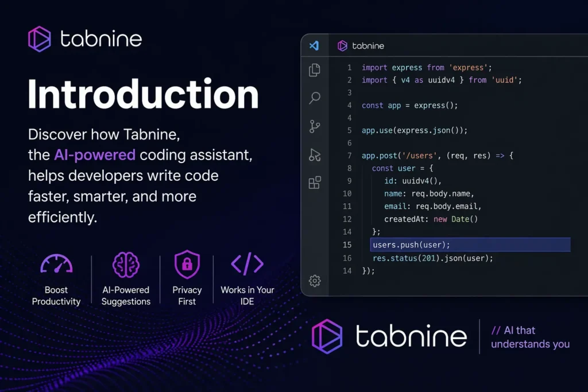Click the large tabnine wordmark at bottom

click(x=411, y=336)
